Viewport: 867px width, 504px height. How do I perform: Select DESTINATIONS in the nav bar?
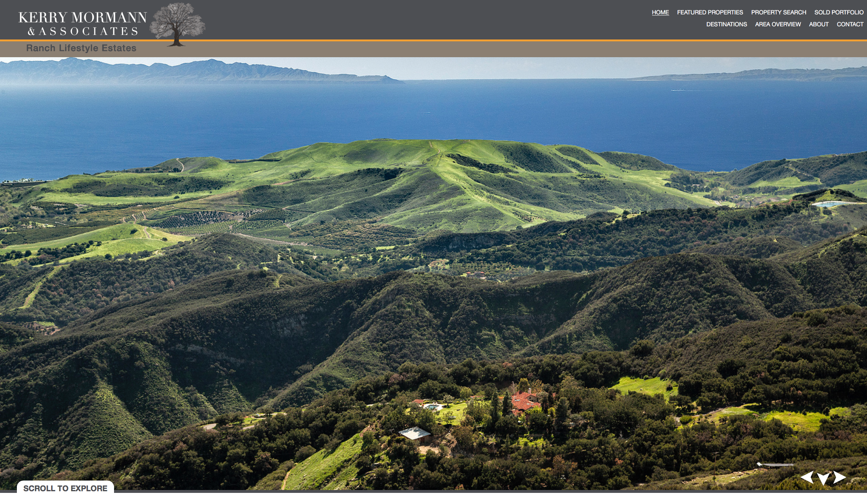(727, 24)
